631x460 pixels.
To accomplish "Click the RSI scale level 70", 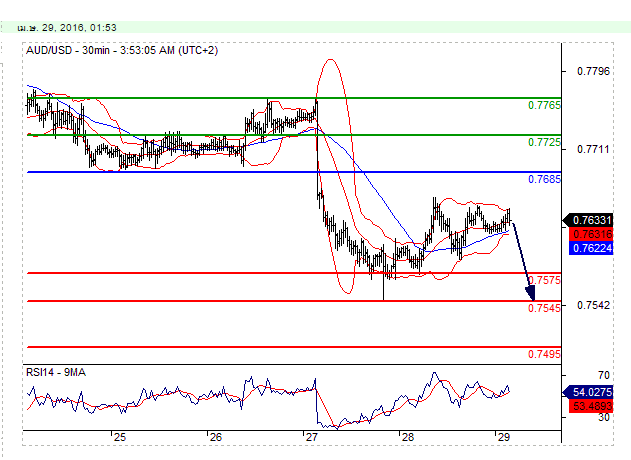I will [x=604, y=375].
